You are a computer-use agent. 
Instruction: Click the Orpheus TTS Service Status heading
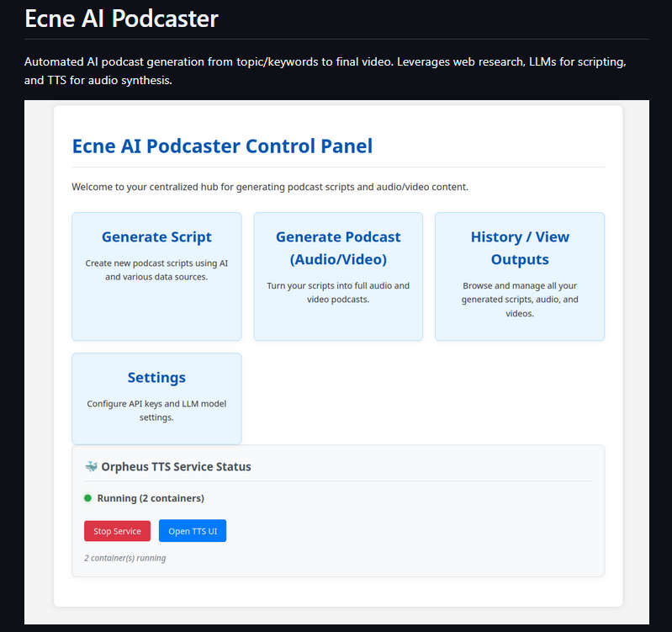(176, 466)
